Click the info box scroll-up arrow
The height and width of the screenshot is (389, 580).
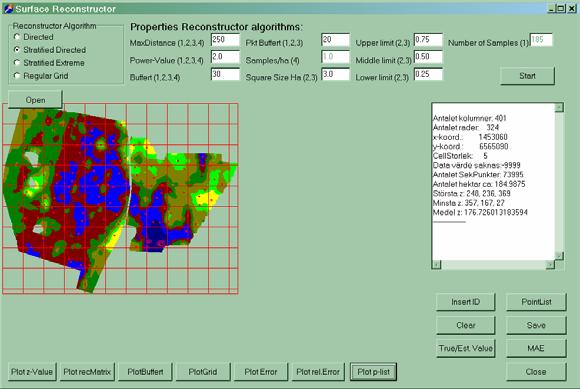click(559, 108)
